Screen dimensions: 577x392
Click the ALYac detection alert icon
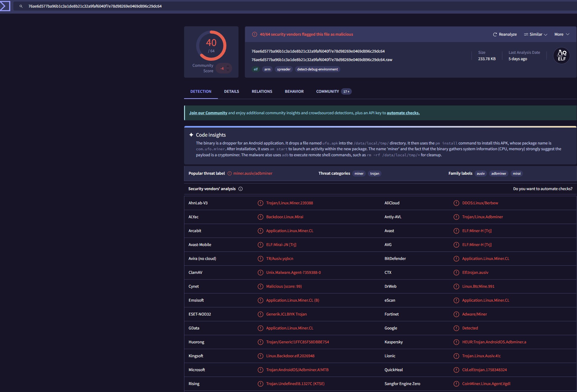click(260, 217)
